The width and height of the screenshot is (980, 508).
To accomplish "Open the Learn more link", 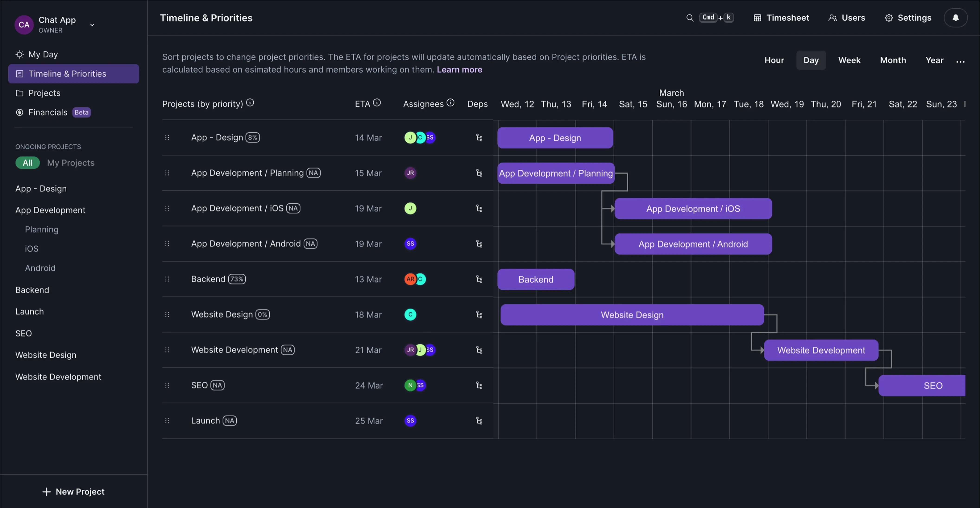I will [459, 69].
